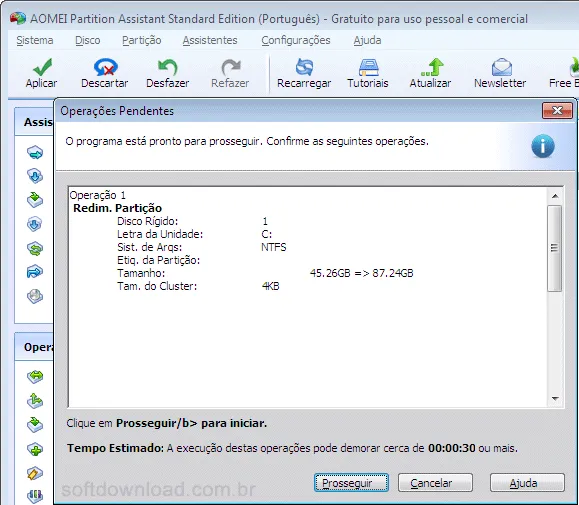
Task: Click the 'NTFS' file system value
Action: tap(274, 247)
